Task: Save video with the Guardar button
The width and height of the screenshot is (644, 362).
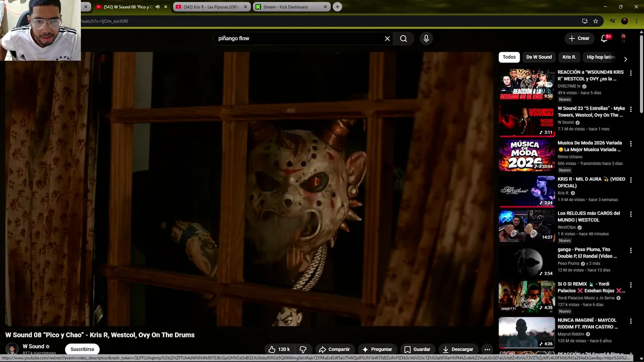Action: coord(417,349)
